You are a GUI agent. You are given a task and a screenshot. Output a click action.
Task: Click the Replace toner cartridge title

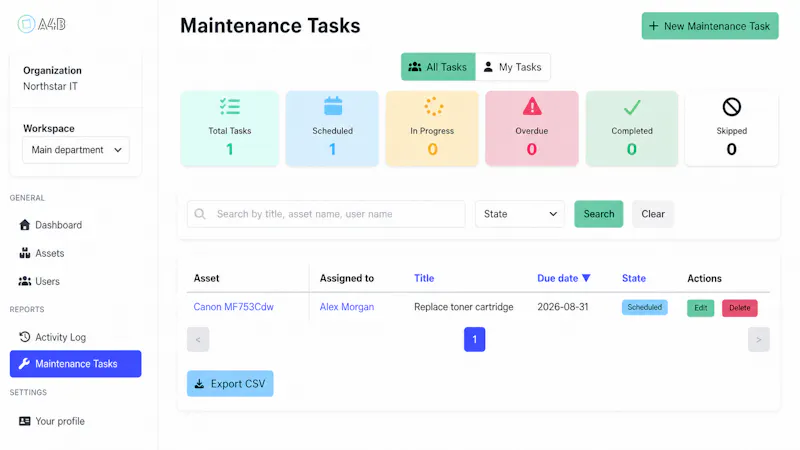(464, 307)
